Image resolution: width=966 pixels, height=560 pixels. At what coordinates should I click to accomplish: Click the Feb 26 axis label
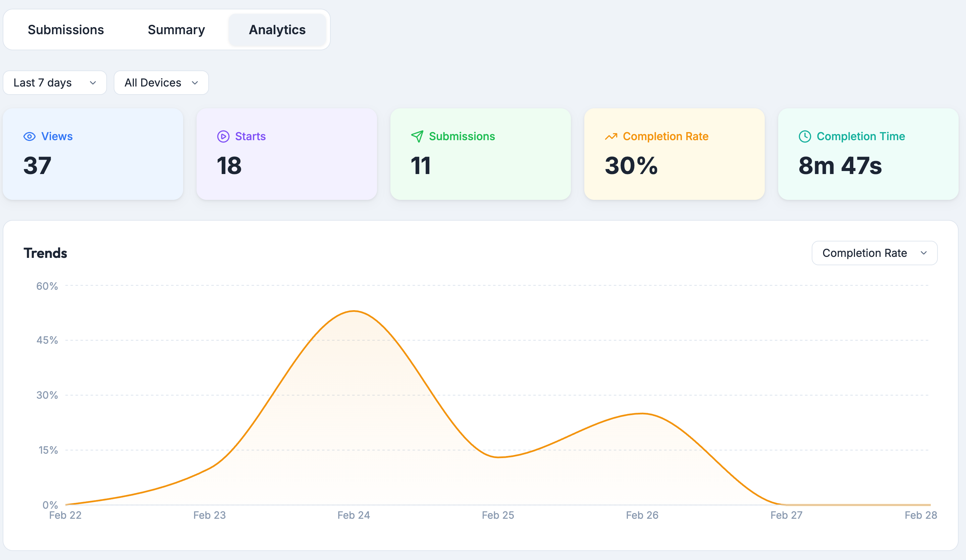click(x=642, y=515)
